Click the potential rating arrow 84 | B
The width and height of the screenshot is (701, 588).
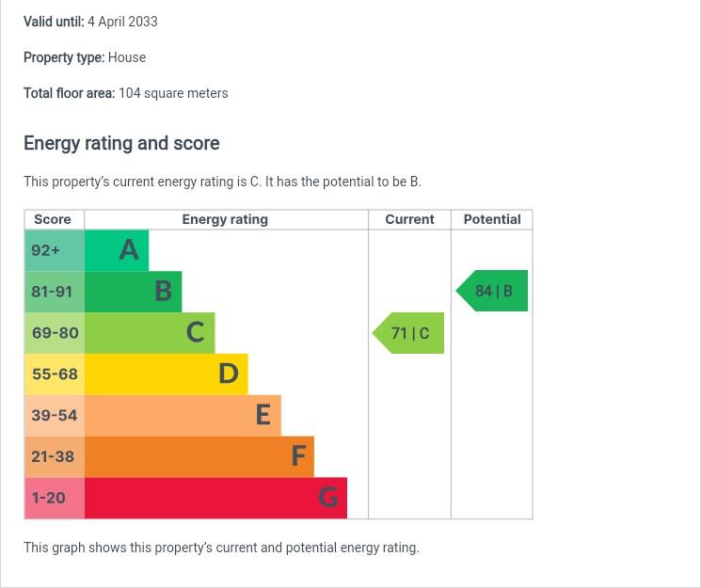(493, 292)
